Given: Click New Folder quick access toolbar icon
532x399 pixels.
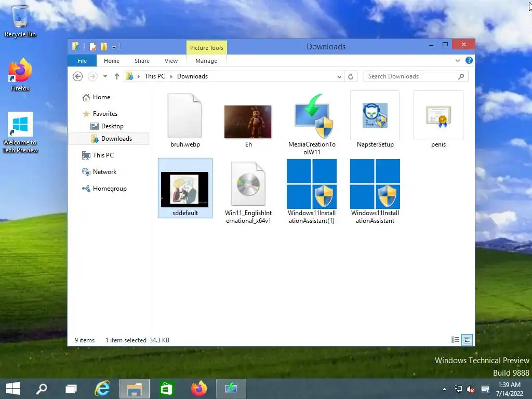Looking at the screenshot, I should pos(104,46).
